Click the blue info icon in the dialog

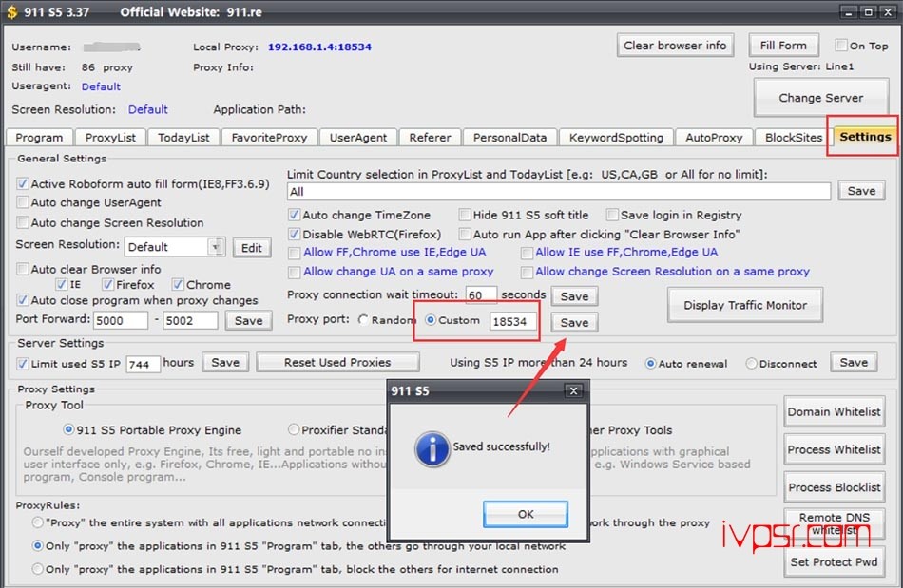coord(432,448)
